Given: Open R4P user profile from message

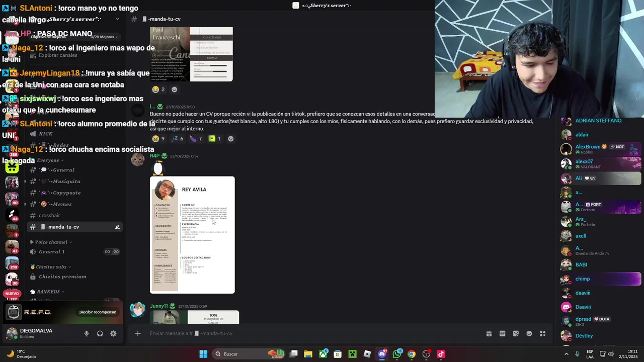Looking at the screenshot, I should tap(154, 156).
